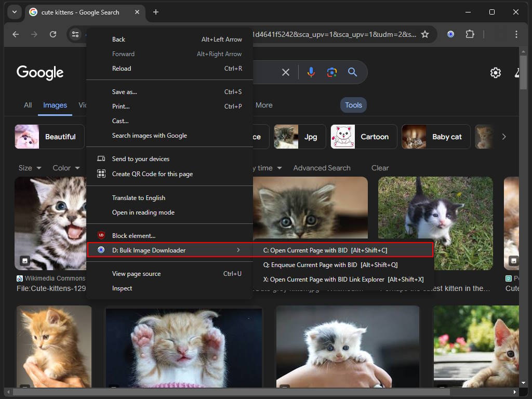The height and width of the screenshot is (399, 532).
Task: Select Save as... menu entry
Action: pos(170,92)
